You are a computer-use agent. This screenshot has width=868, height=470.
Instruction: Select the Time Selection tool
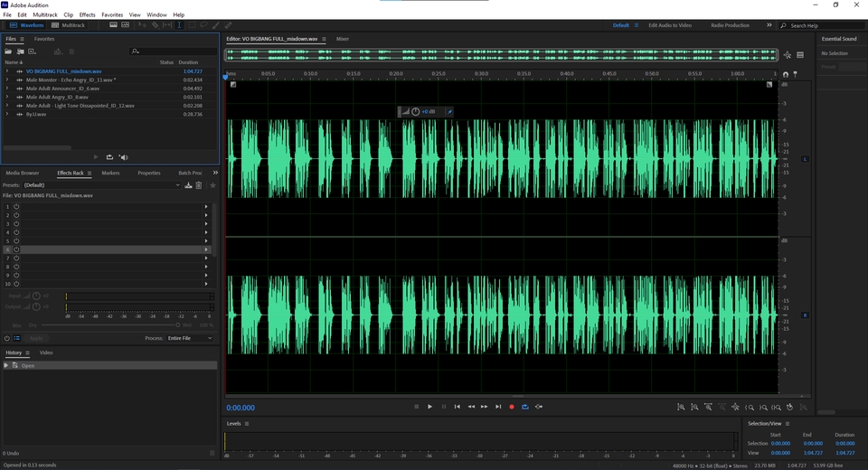(x=179, y=25)
